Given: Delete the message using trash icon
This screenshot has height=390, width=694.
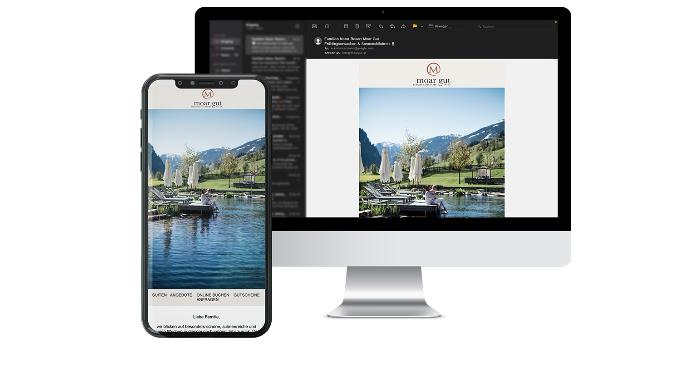Looking at the screenshot, I should [x=357, y=27].
